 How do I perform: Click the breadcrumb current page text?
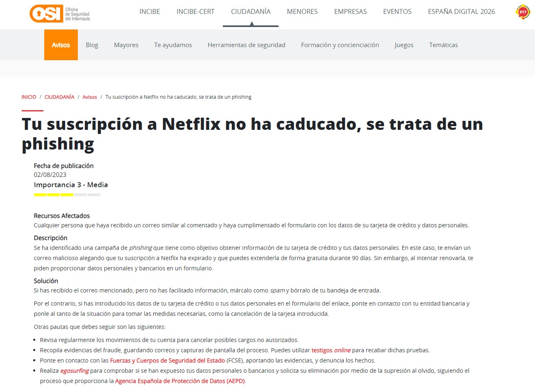coord(178,97)
